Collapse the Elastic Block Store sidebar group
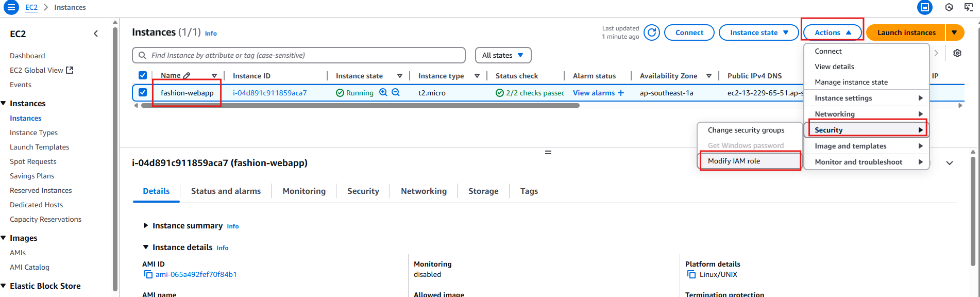The image size is (980, 297). (x=4, y=286)
